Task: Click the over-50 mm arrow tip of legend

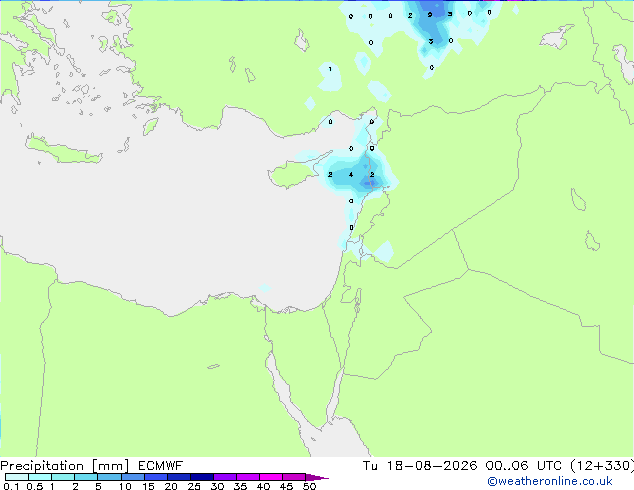Action: click(x=317, y=477)
